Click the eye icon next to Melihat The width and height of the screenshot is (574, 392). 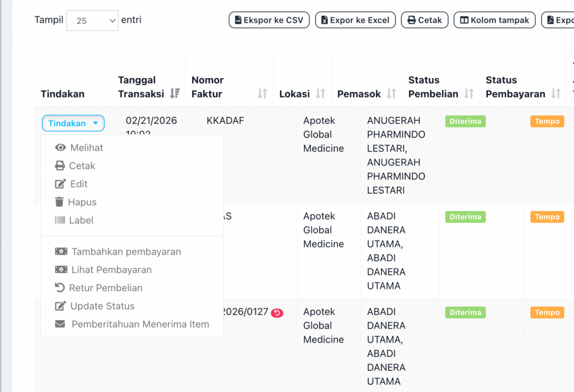pyautogui.click(x=61, y=148)
